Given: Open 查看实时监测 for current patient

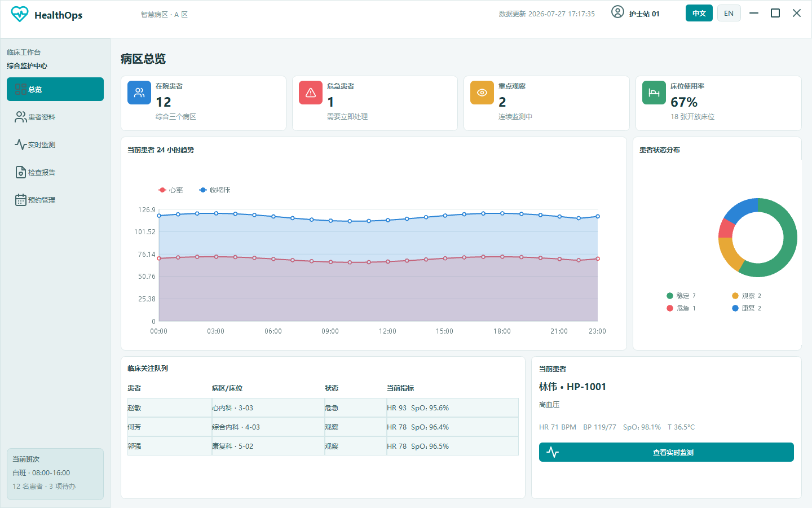Looking at the screenshot, I should pyautogui.click(x=667, y=452).
